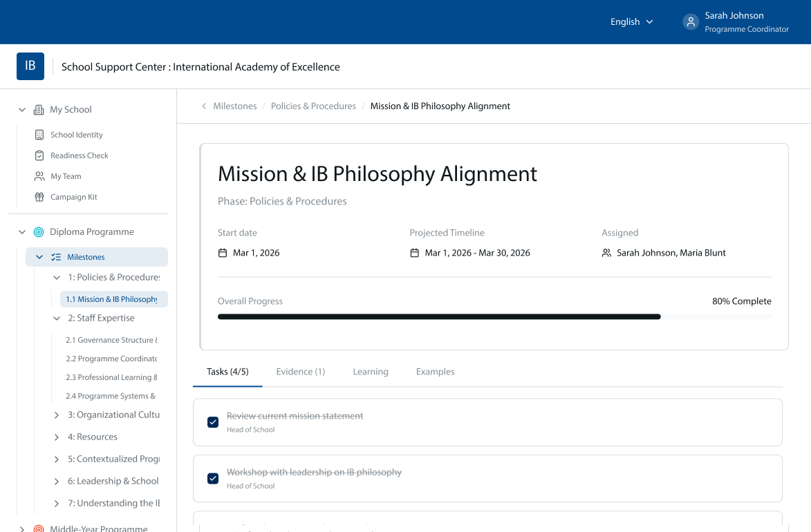The height and width of the screenshot is (532, 811).
Task: Click the School Identity building icon
Action: 39,135
